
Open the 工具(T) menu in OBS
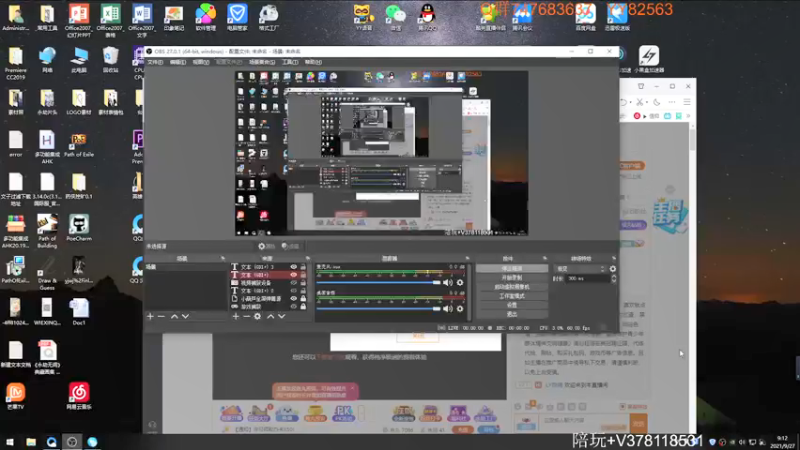point(290,62)
